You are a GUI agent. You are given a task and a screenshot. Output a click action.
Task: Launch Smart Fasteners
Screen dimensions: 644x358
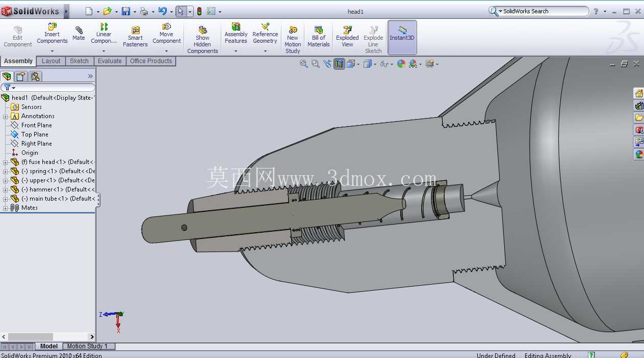click(135, 37)
